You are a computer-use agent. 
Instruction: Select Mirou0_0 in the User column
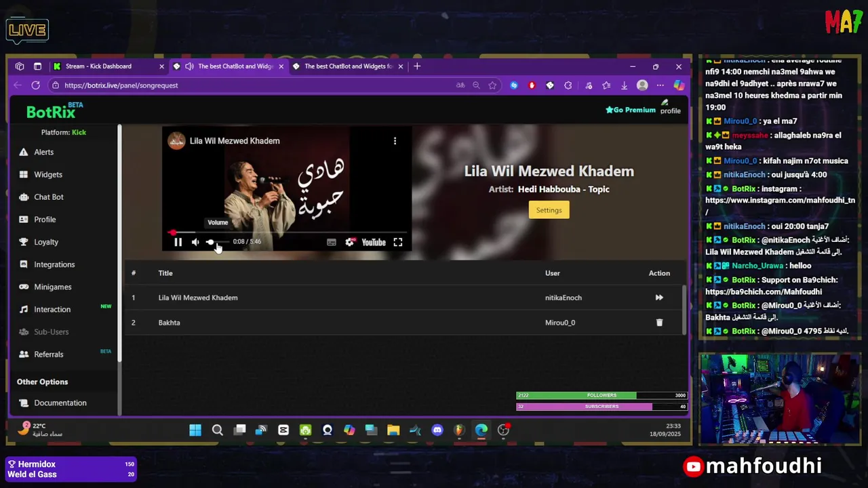tap(560, 323)
